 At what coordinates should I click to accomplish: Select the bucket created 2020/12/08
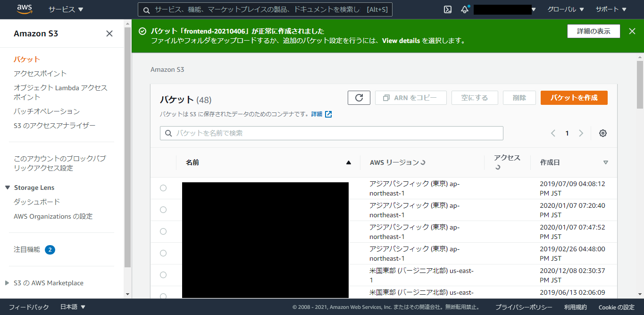pyautogui.click(x=163, y=275)
